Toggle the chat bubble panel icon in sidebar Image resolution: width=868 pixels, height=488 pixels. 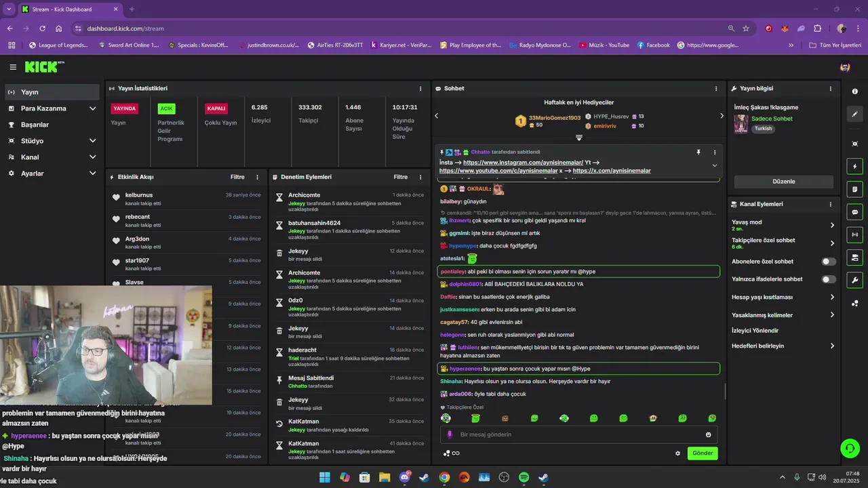[x=854, y=212]
